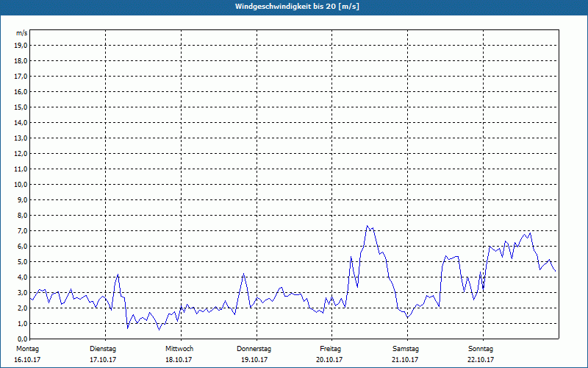Click the 0,0 axis label
588x368 pixels.
[23, 339]
